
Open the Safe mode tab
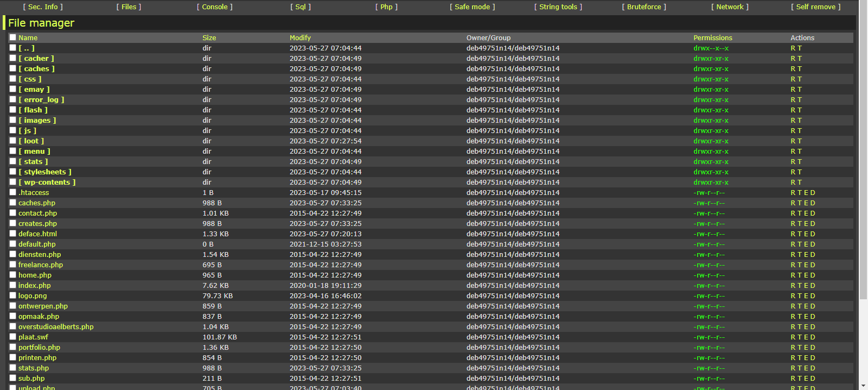472,7
